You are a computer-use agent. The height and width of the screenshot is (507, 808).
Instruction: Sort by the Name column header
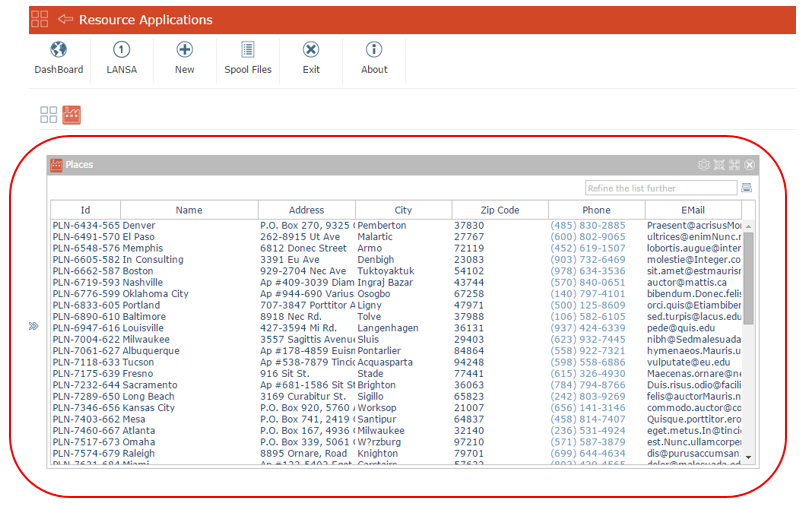point(189,210)
